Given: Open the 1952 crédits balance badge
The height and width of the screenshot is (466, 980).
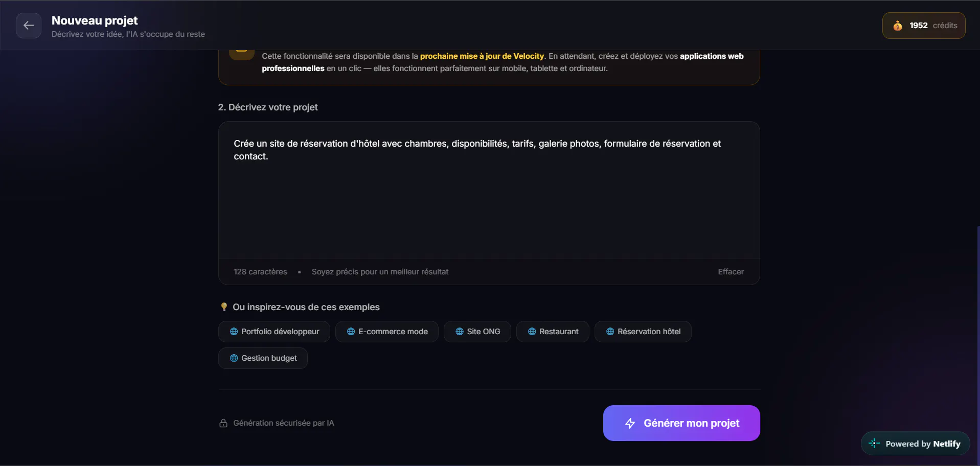Looking at the screenshot, I should pyautogui.click(x=924, y=26).
